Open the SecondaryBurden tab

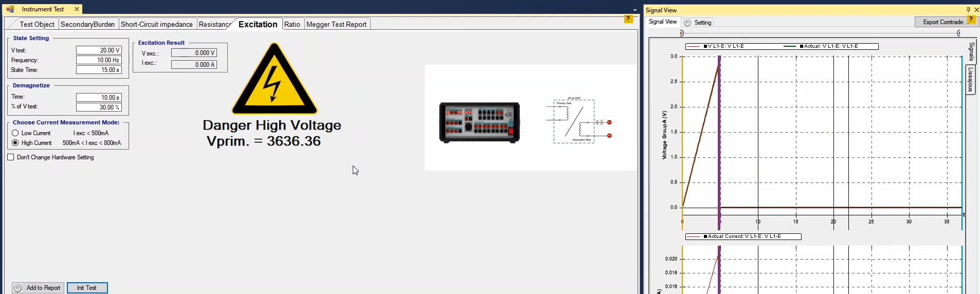87,24
